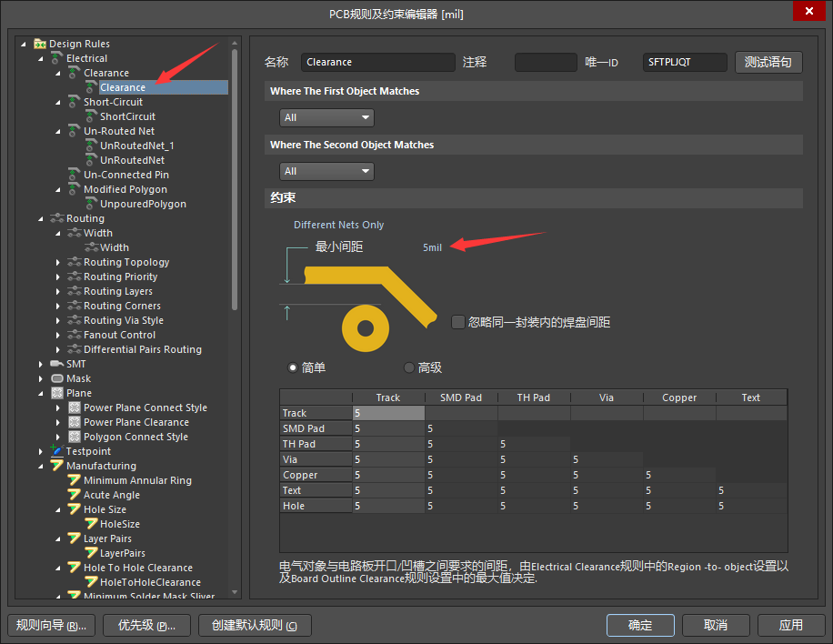Click the Routing Topology icon
Screen dimensions: 833x644
tap(75, 262)
